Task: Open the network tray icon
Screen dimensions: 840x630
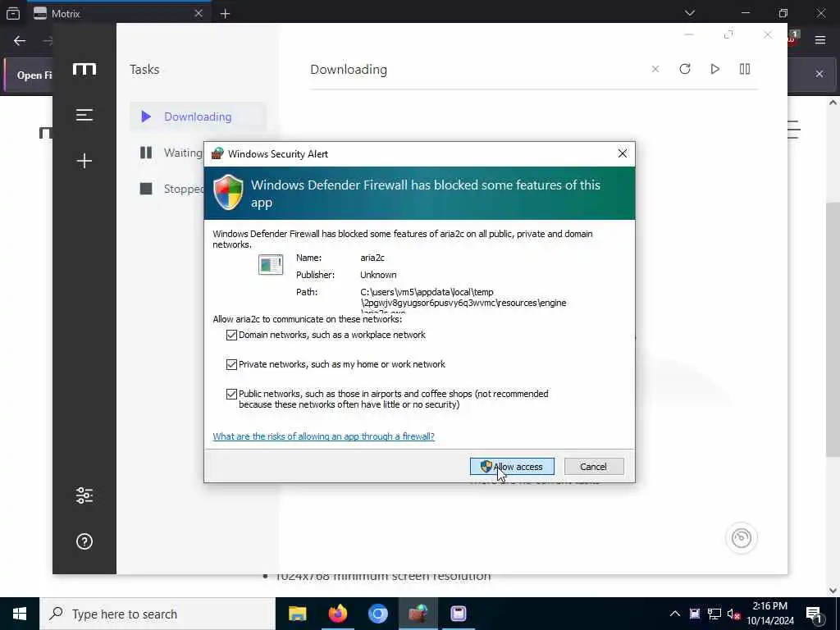Action: 714,614
